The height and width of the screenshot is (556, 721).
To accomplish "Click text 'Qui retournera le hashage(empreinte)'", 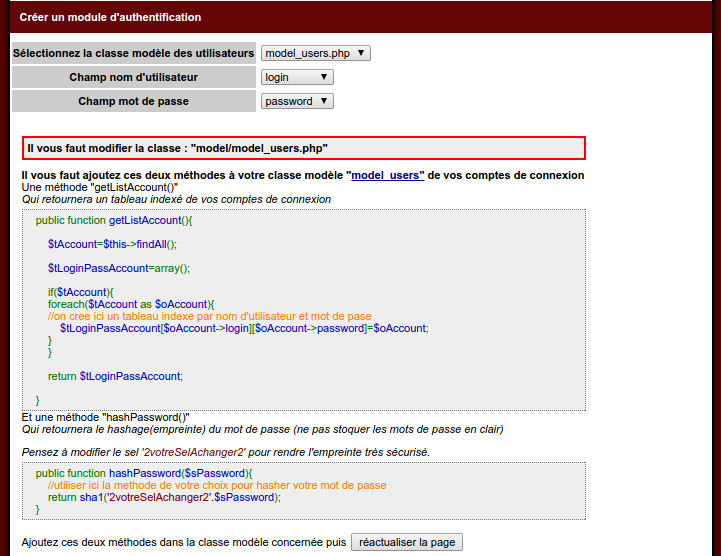I will click(263, 429).
